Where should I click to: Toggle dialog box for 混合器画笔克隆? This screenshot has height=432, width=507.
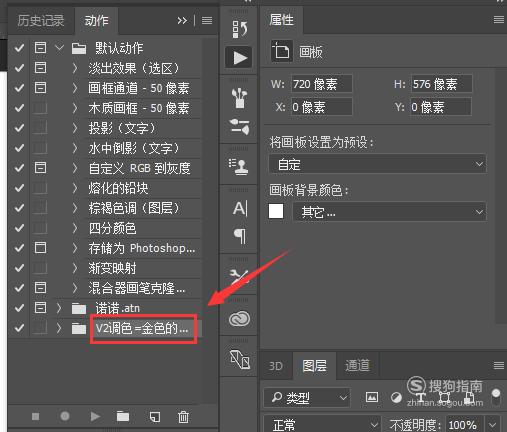[x=40, y=288]
